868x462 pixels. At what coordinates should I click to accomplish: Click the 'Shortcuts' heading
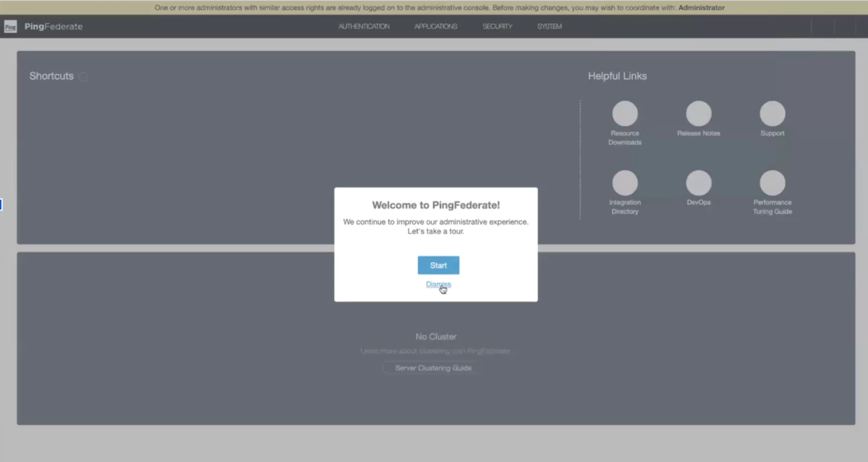[x=51, y=76]
